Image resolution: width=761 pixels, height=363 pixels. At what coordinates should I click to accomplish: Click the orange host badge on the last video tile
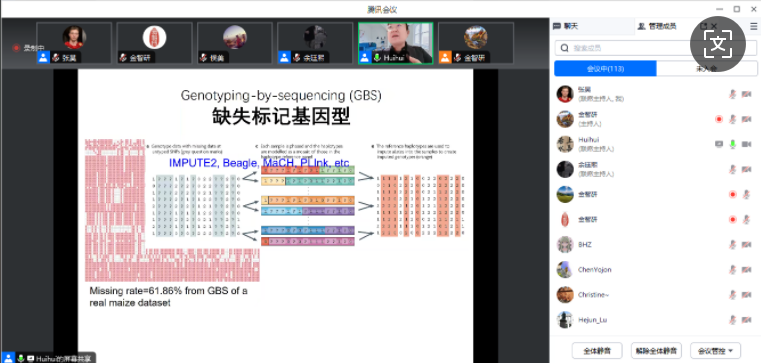pyautogui.click(x=445, y=58)
